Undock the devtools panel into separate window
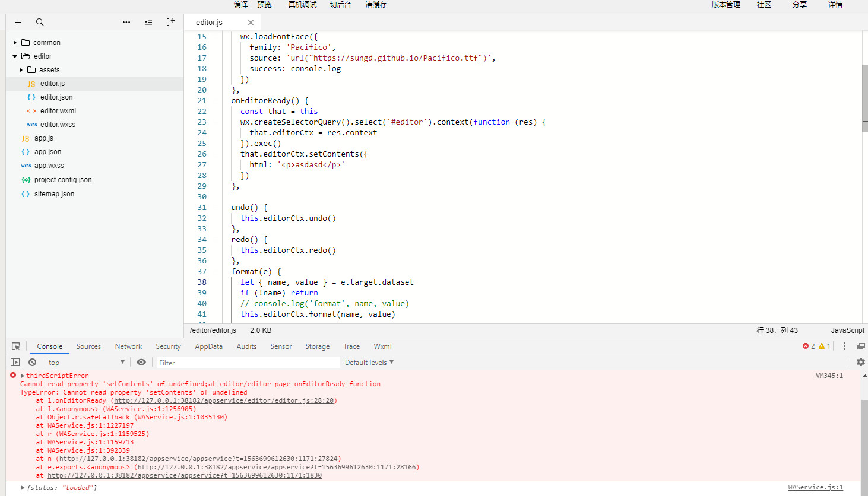This screenshot has width=868, height=496. (861, 346)
